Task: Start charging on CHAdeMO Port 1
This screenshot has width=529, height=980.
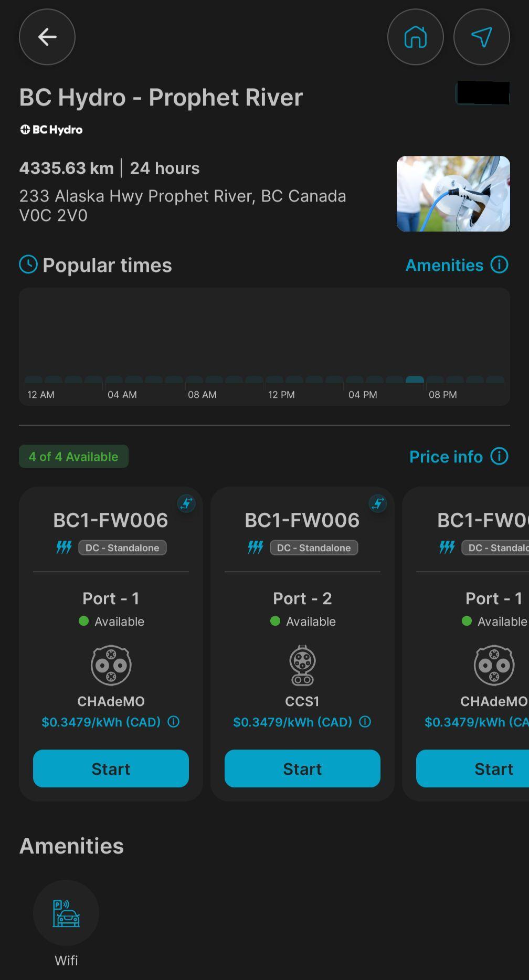Action: click(111, 768)
